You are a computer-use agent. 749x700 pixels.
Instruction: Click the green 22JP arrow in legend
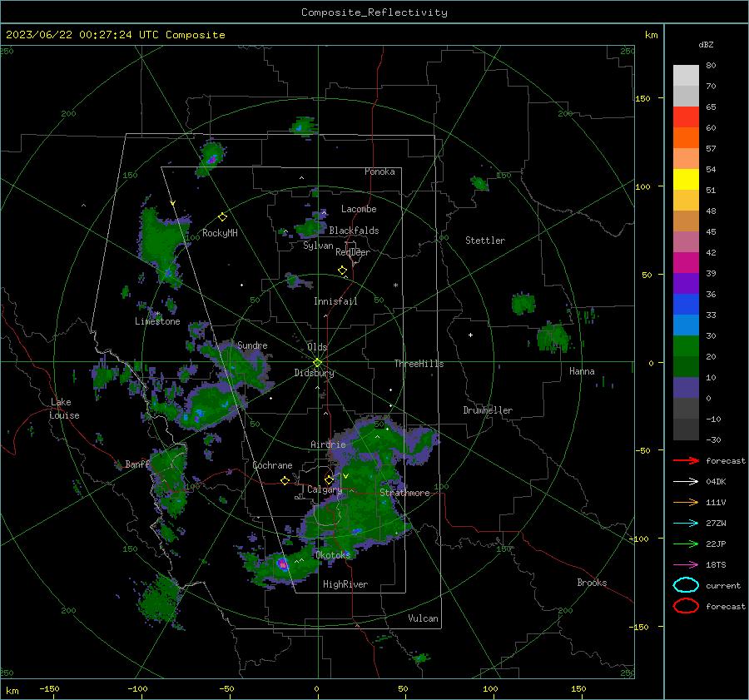(x=686, y=544)
